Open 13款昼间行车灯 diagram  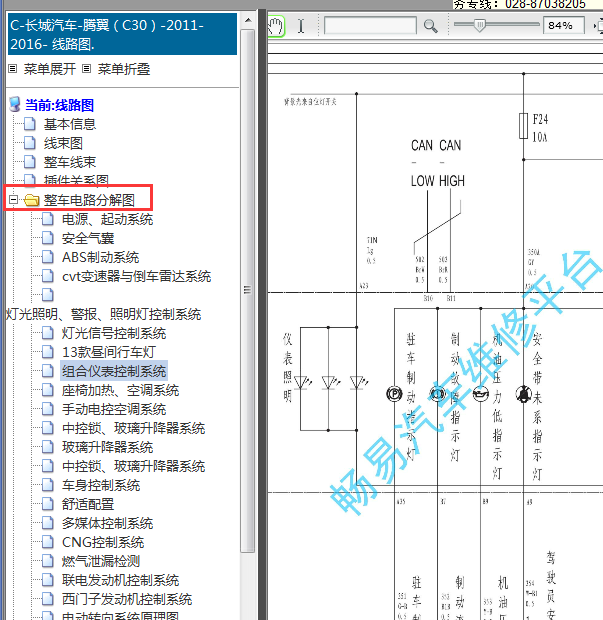109,352
